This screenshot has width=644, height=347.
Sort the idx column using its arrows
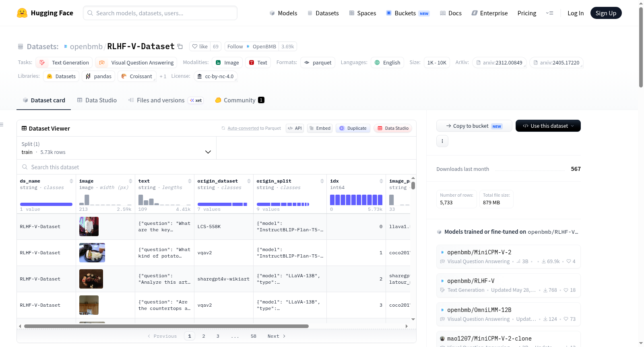click(x=381, y=181)
